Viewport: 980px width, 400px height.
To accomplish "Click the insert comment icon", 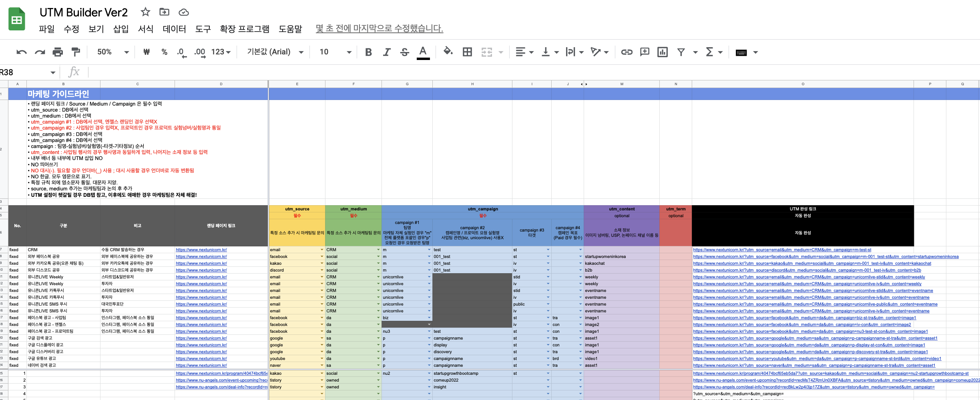I will [x=645, y=52].
